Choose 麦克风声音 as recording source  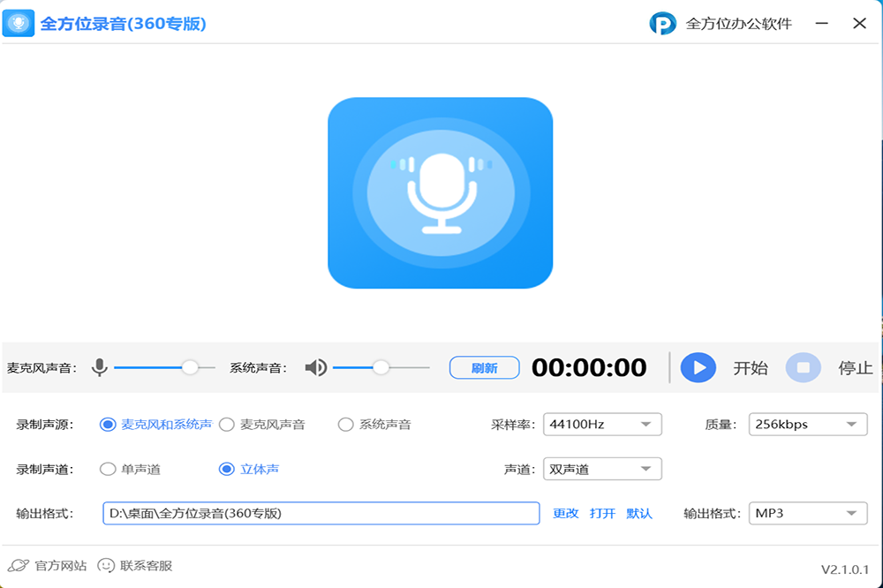coord(227,425)
